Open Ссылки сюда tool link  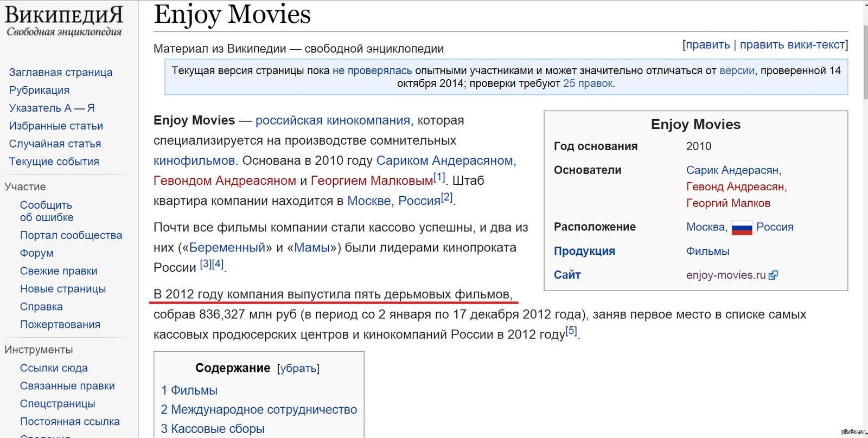pyautogui.click(x=54, y=368)
